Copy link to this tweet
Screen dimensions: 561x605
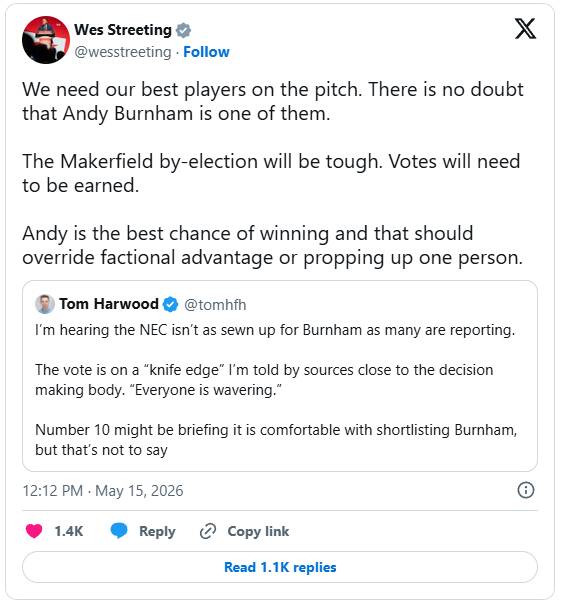258,531
